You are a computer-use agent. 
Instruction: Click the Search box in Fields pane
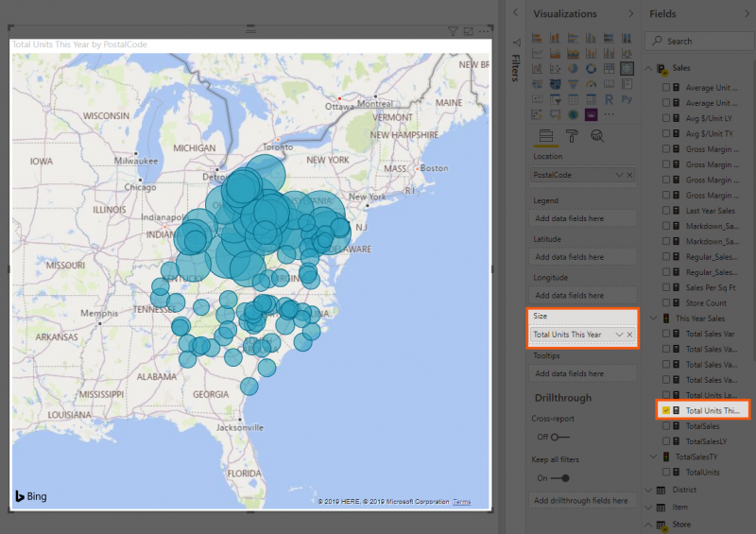[x=699, y=41]
